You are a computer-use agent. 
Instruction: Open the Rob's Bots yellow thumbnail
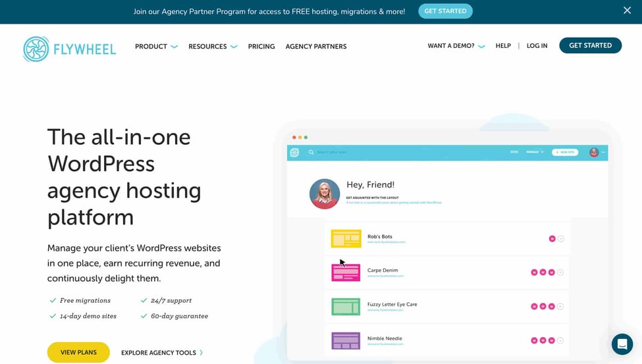(346, 238)
